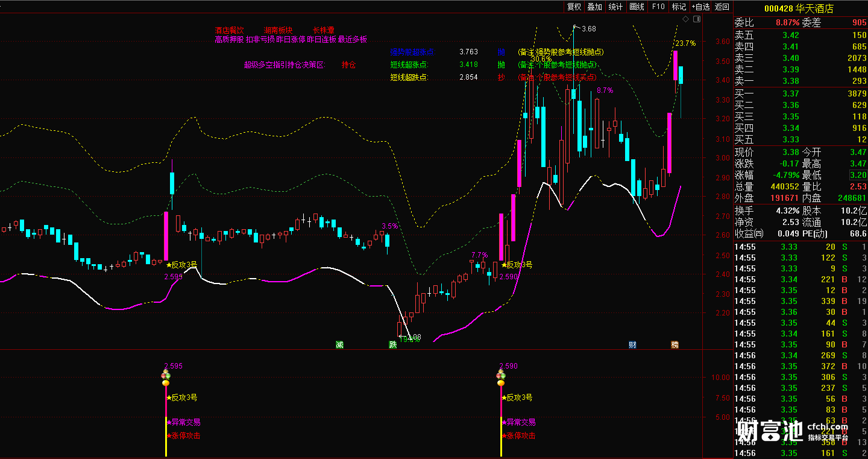Click 超级多空指引持仓决策区 label
868x459 pixels.
point(285,65)
